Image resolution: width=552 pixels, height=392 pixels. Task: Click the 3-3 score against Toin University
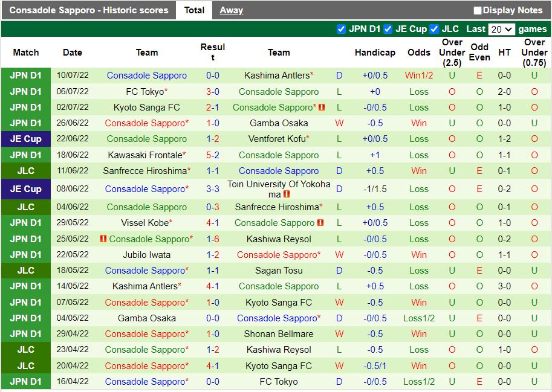[213, 189]
